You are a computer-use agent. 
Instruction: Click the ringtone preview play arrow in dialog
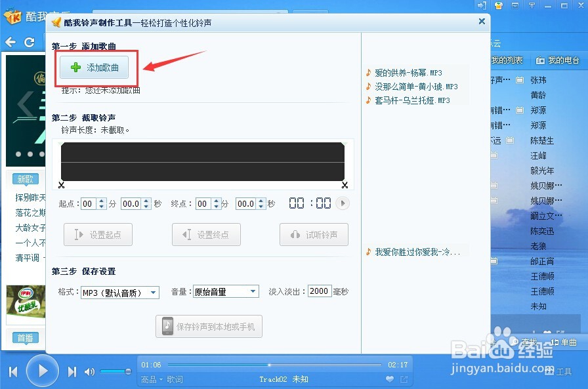click(x=341, y=203)
